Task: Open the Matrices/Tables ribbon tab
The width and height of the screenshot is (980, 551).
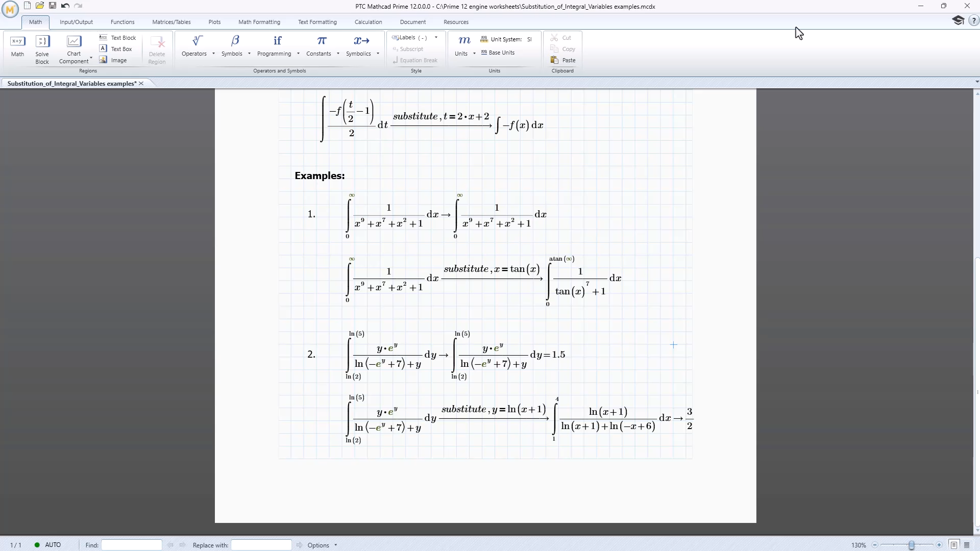Action: [x=171, y=22]
